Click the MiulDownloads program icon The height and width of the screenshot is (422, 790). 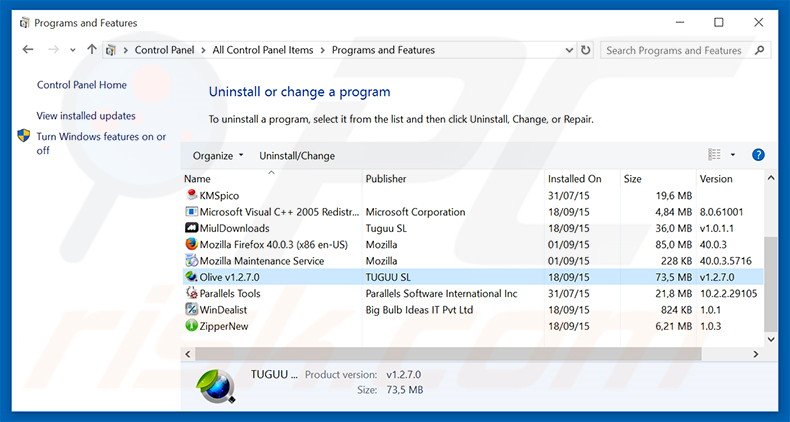(x=191, y=228)
